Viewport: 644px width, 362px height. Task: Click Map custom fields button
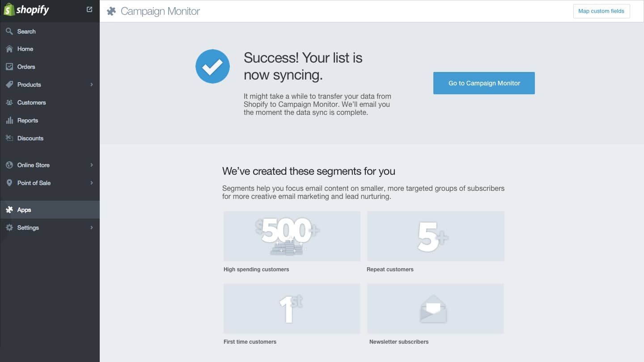601,11
